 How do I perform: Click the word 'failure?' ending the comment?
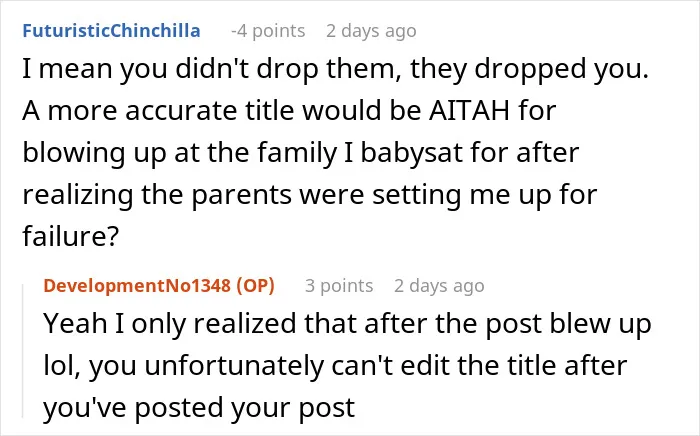(x=71, y=236)
